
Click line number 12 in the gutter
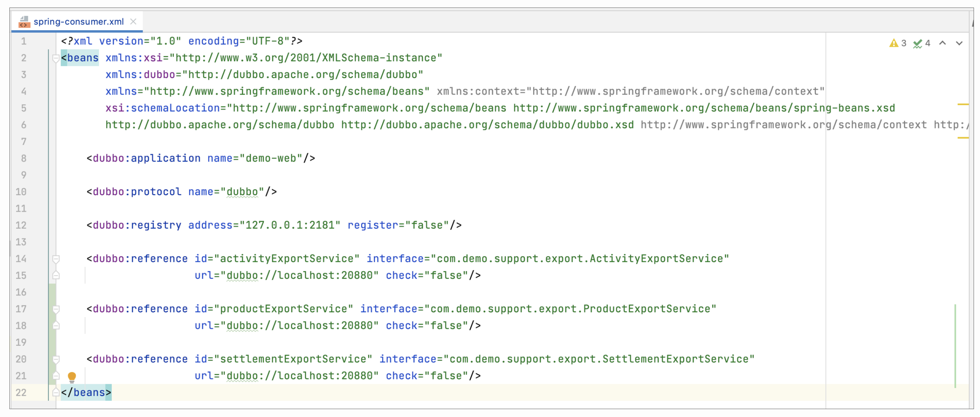[x=21, y=225]
